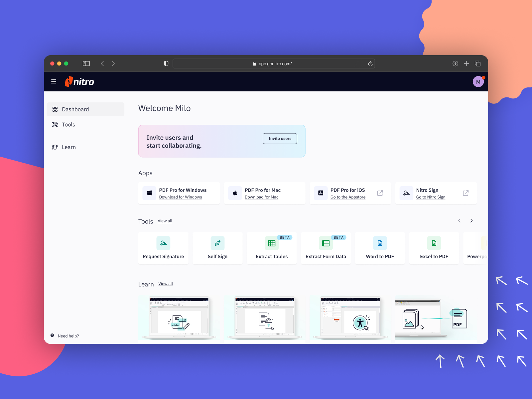Click the Download for Mac link
The height and width of the screenshot is (399, 532).
[x=261, y=197]
